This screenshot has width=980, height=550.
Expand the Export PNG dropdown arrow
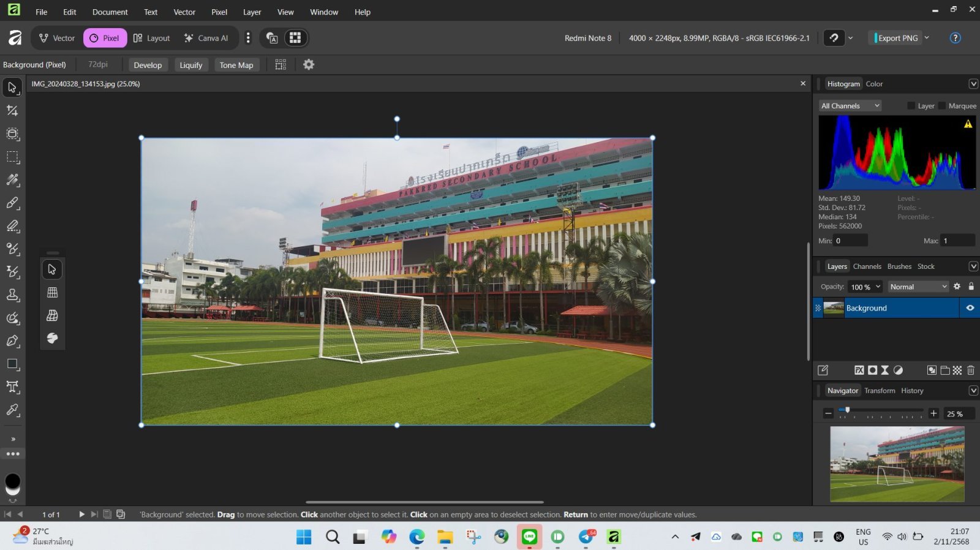point(927,38)
